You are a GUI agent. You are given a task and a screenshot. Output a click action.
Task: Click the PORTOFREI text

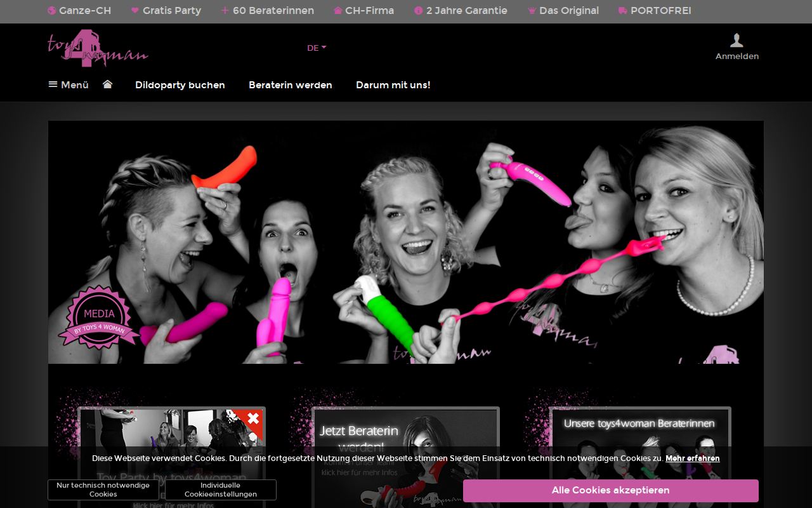[661, 11]
